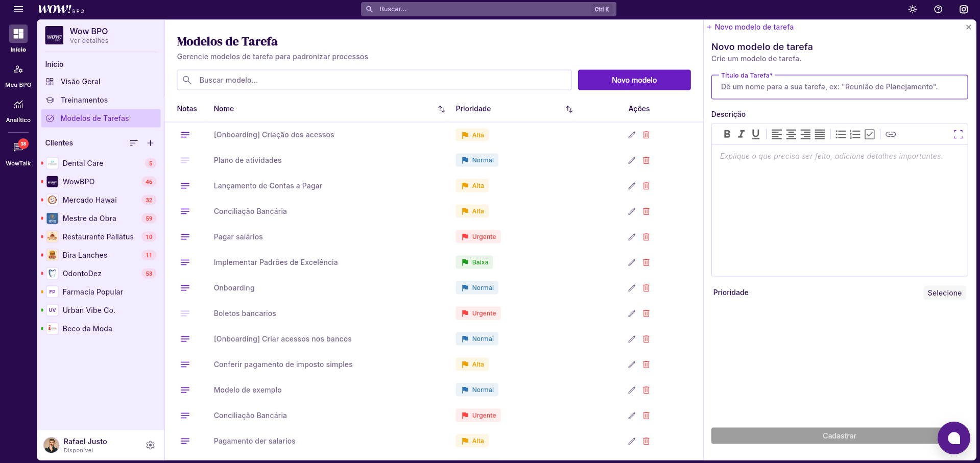Insert checklist in description editor

[870, 134]
